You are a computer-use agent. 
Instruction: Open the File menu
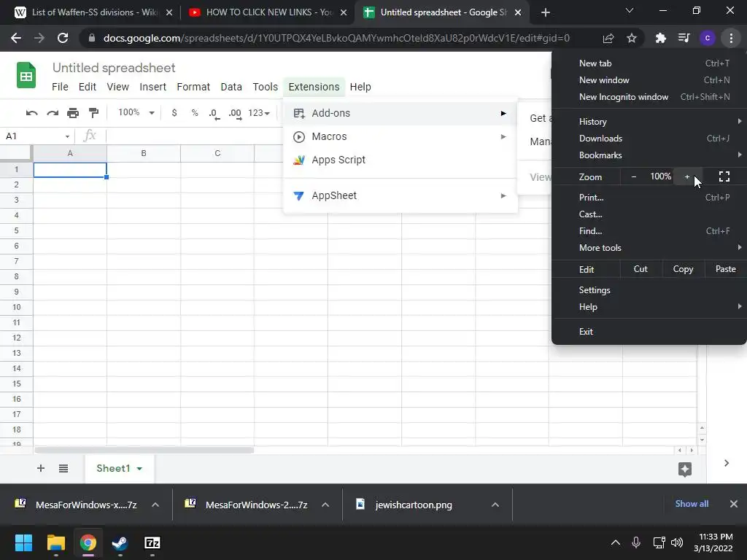click(60, 87)
